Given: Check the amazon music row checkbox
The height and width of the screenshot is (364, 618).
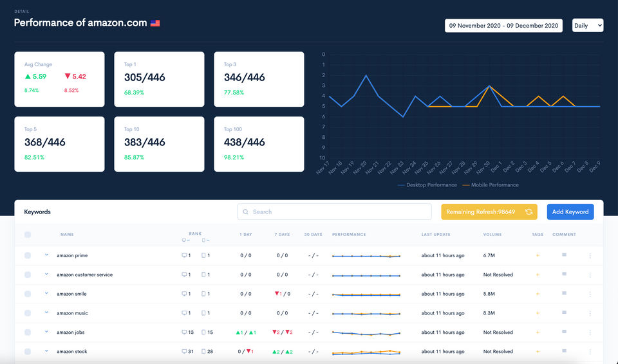Looking at the screenshot, I should coord(28,313).
